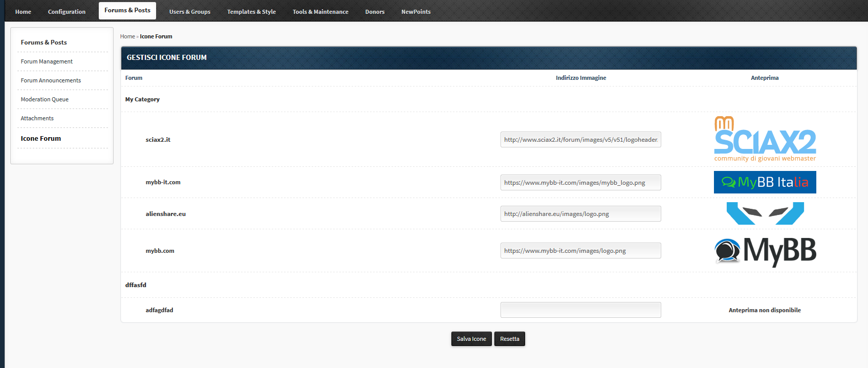The height and width of the screenshot is (368, 868).
Task: Open Forum Management in the sidebar
Action: 47,61
